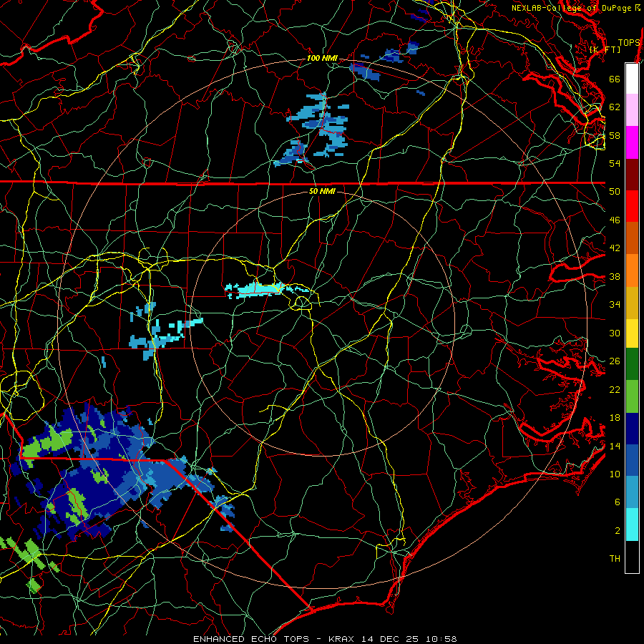This screenshot has height=644, width=644.
Task: Click the "26" legend value
Action: pyautogui.click(x=615, y=361)
